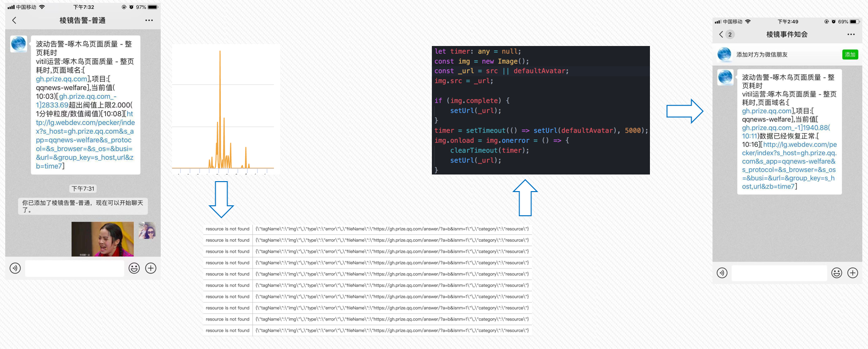Screen dimensions: 868x349
Task: Open the gh.prize.qq.com_-1]2833.69 value link
Action: click(76, 101)
